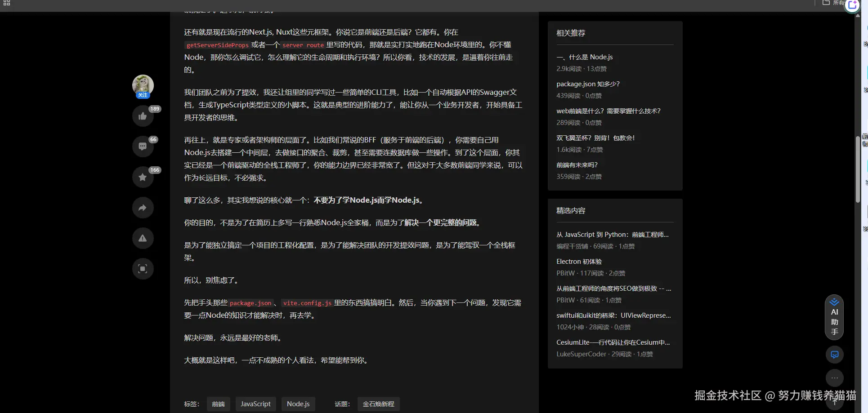Open the '前端有未来吗?' recommended article
The image size is (868, 413).
(577, 164)
